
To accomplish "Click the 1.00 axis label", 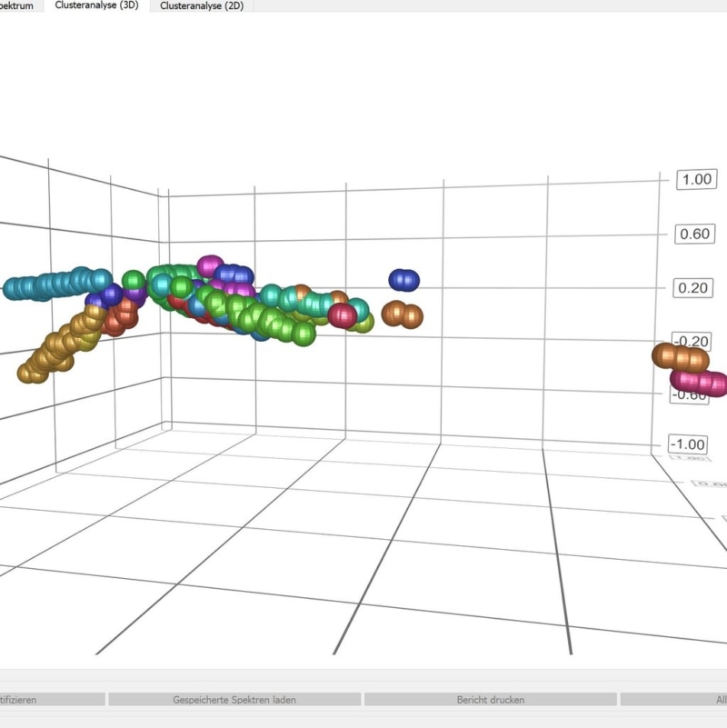I will pos(696,179).
